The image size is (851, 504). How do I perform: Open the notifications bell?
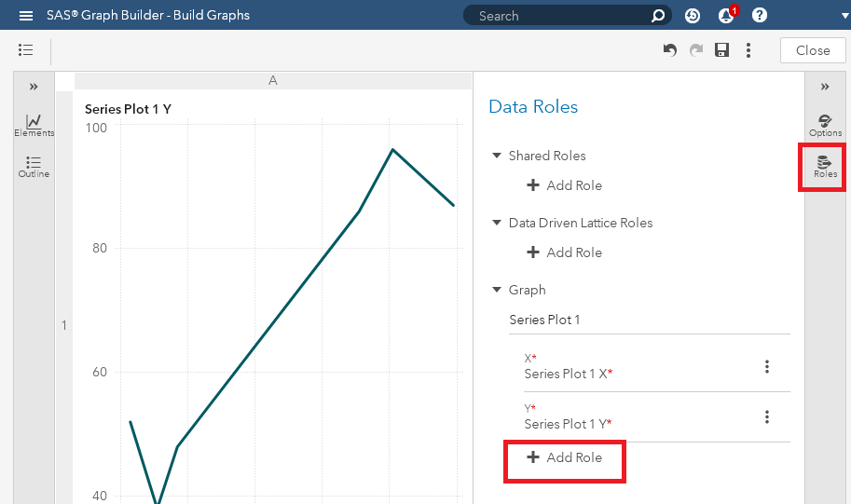[725, 16]
